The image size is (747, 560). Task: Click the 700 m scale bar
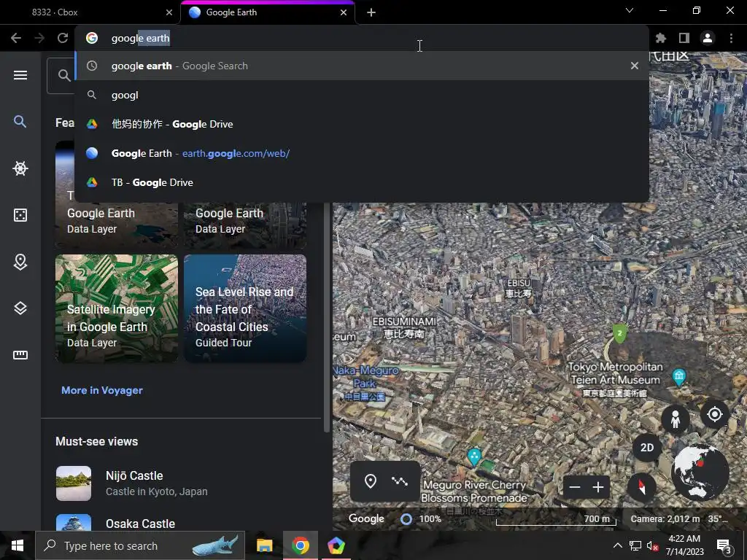[556, 519]
